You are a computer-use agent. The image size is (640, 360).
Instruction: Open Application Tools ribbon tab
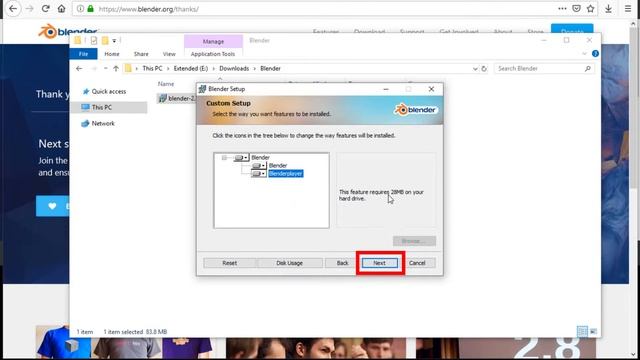pyautogui.click(x=213, y=54)
